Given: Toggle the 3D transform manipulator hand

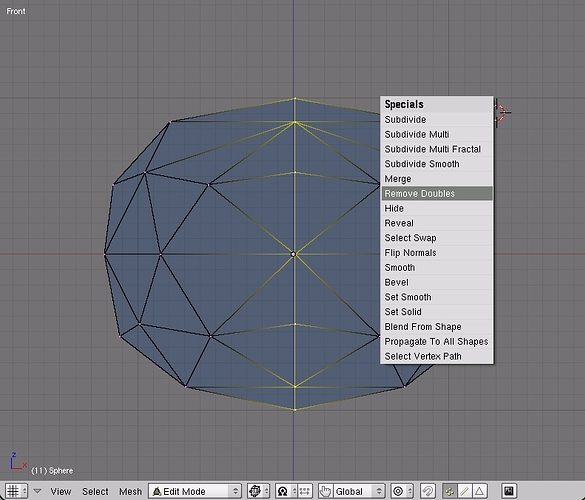Looking at the screenshot, I should point(325,491).
